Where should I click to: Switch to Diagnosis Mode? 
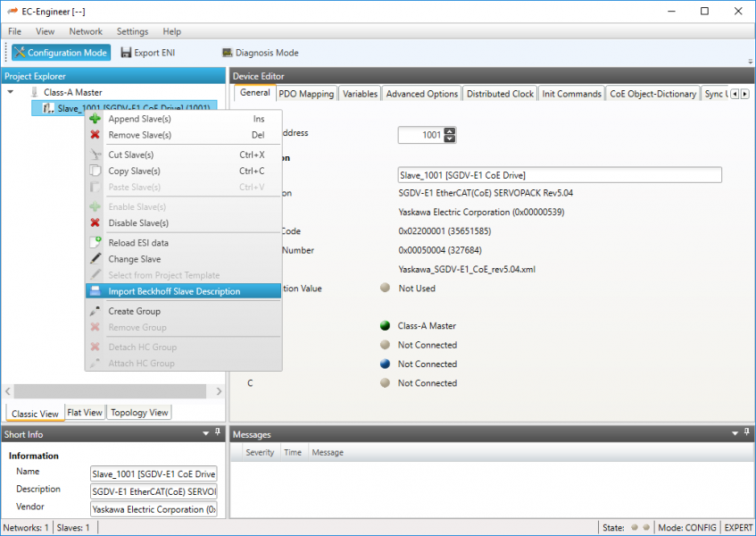260,53
